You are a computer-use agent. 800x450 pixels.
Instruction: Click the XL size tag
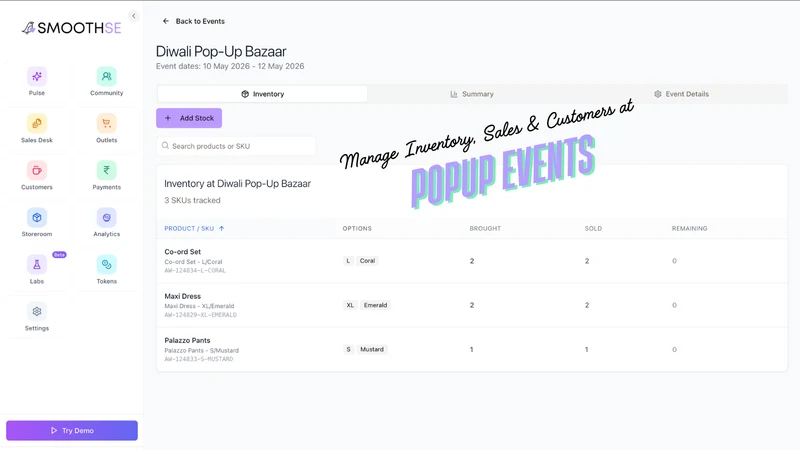click(350, 306)
